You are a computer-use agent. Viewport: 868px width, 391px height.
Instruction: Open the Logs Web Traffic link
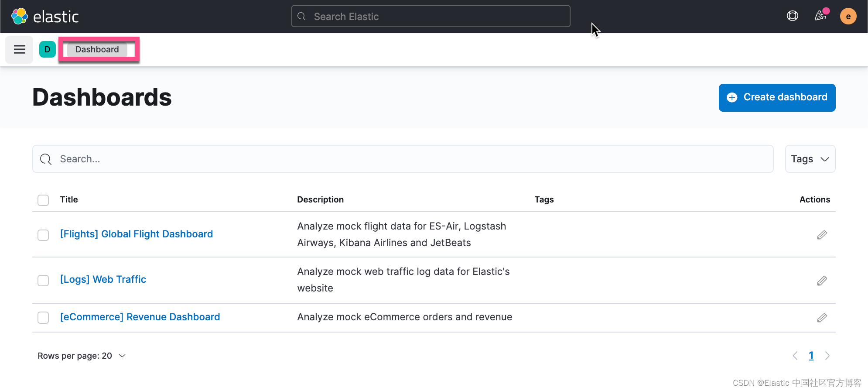point(103,279)
